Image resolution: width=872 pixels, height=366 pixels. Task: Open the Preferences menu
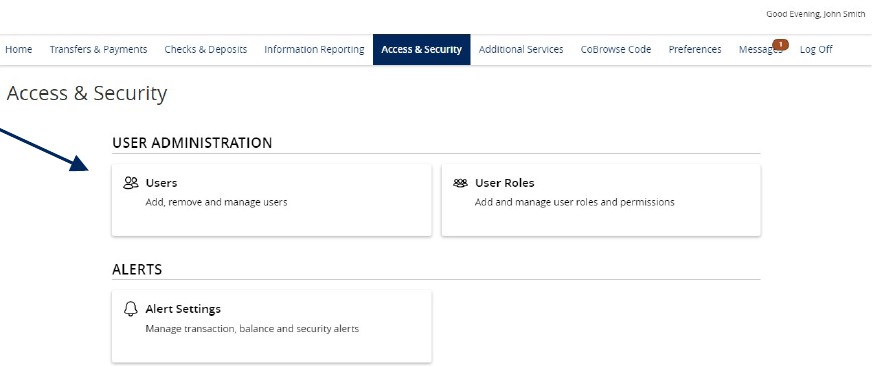[x=695, y=50]
